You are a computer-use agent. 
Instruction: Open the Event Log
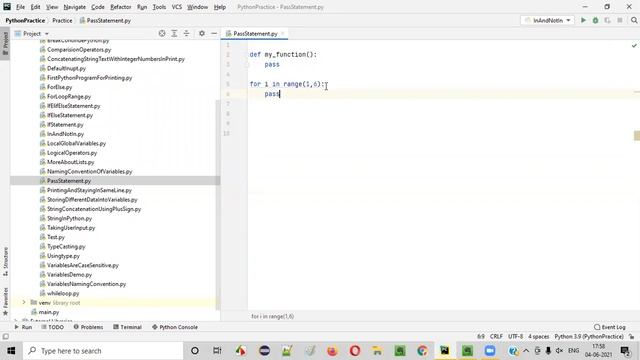(x=610, y=327)
